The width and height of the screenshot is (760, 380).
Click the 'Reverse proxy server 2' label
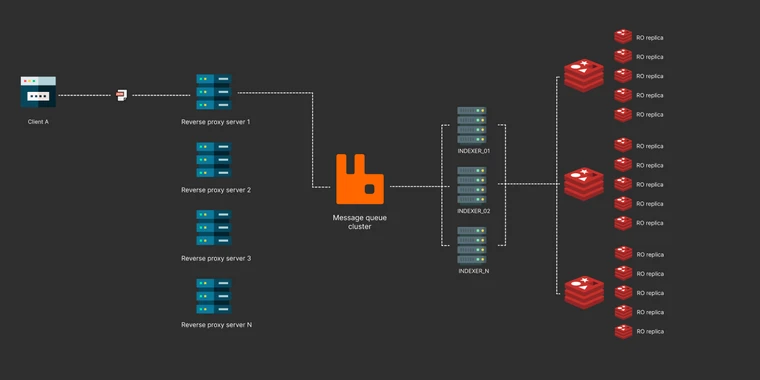point(216,190)
